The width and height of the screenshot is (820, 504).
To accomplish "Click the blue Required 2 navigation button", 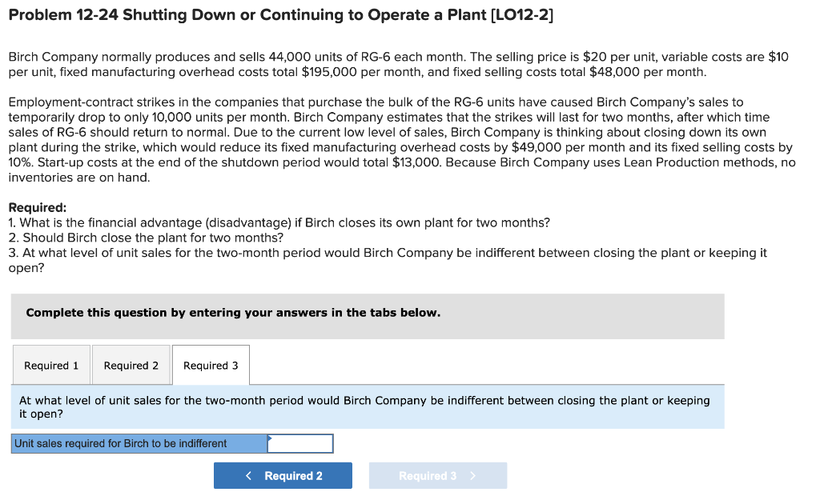I will (283, 475).
